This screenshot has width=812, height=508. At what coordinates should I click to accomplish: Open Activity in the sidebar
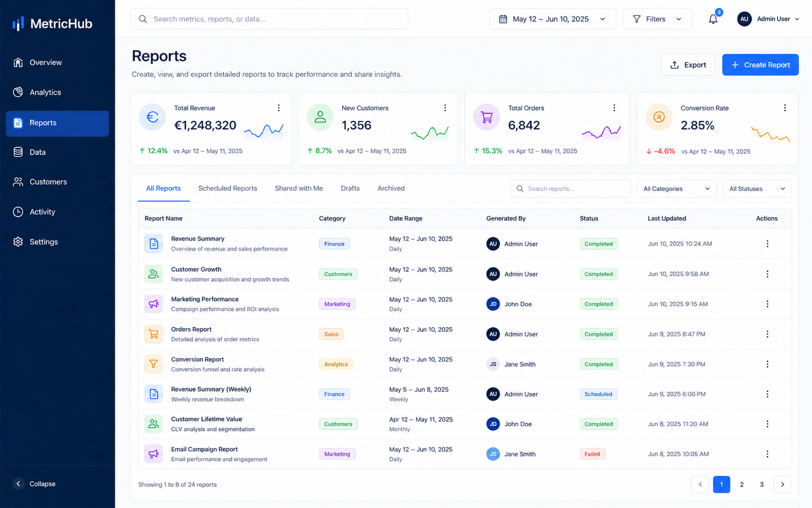[57, 212]
